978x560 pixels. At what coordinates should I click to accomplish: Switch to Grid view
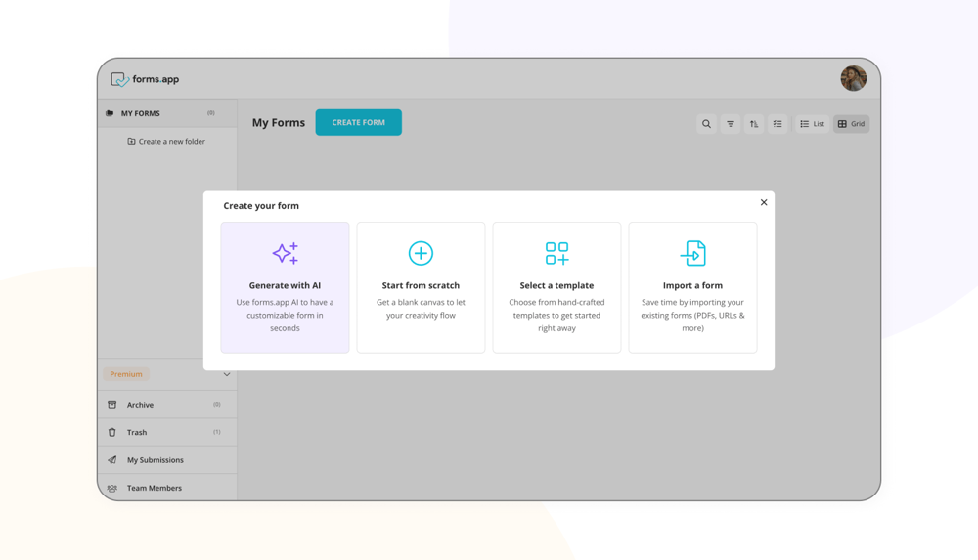coord(852,124)
